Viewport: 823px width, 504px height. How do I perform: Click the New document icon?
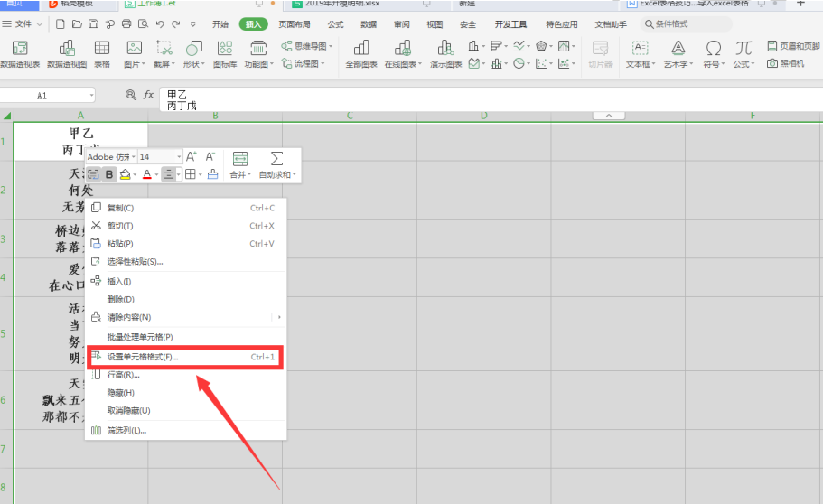click(x=61, y=24)
